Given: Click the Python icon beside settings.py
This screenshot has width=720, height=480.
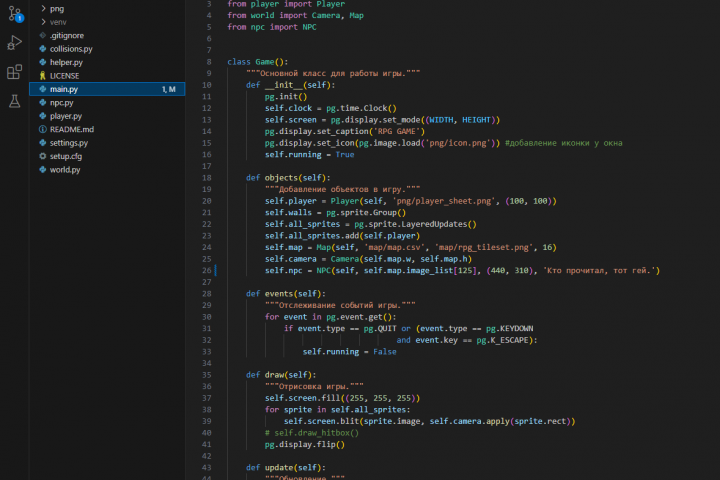Looking at the screenshot, I should pos(43,143).
